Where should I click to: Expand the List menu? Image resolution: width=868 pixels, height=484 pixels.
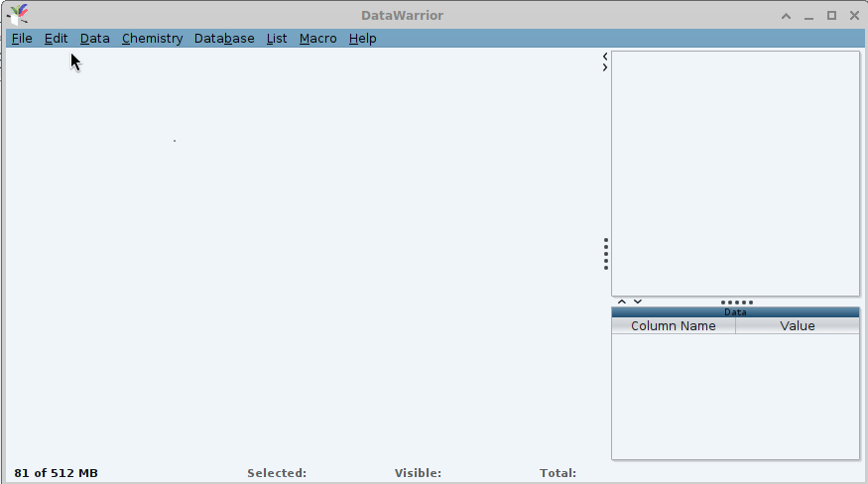277,39
